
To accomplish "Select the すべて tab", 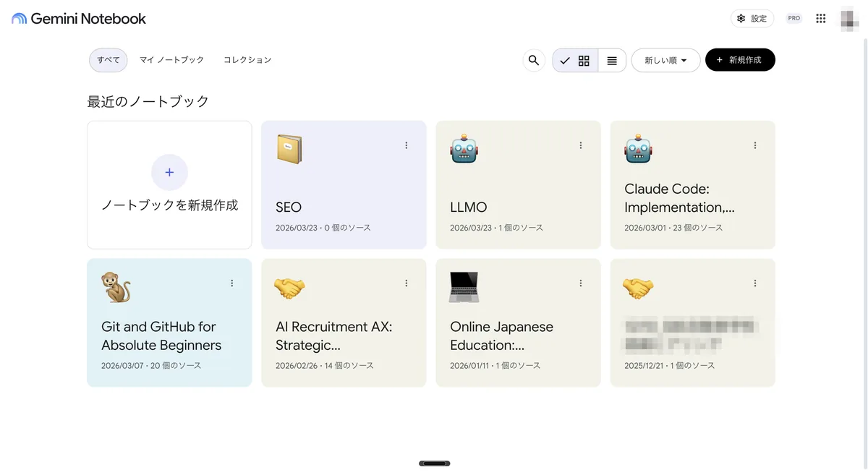I will [x=109, y=60].
